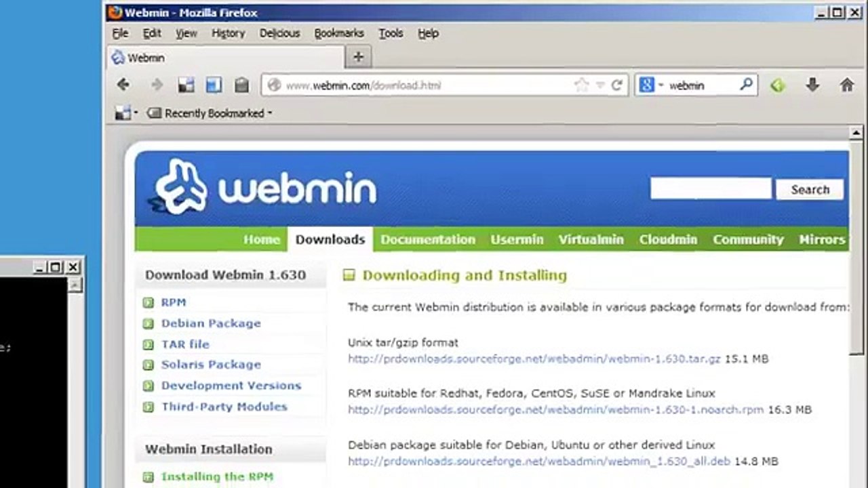
Task: Click the Firefox icon in the title bar
Action: click(x=115, y=12)
